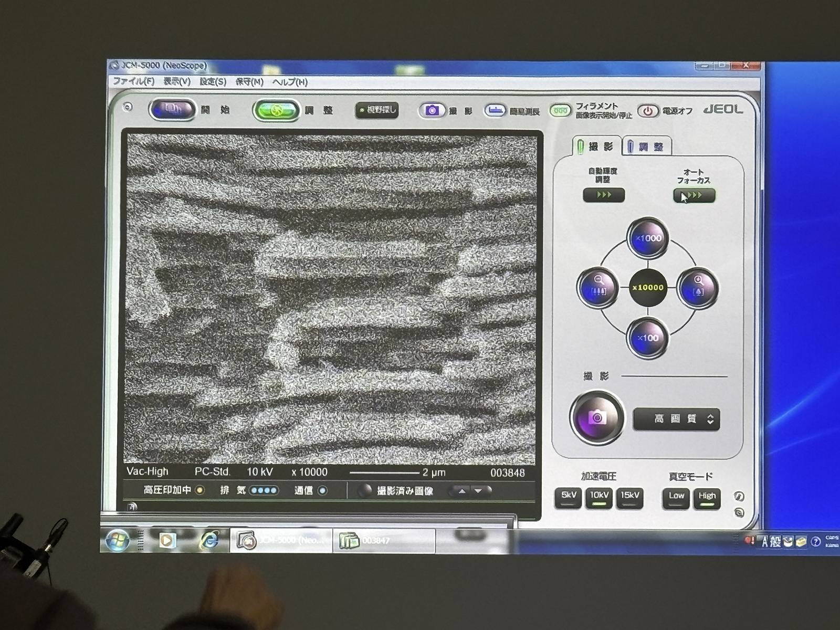Image resolution: width=840 pixels, height=630 pixels.
Task: Click the up arrow beside 撮影済み画像
Action: (462, 491)
